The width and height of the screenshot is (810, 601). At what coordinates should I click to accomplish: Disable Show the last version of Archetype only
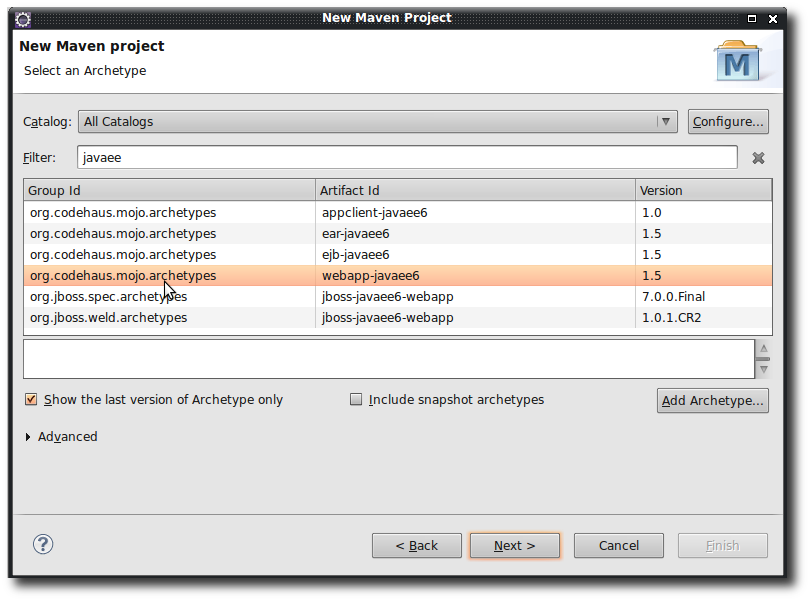coord(31,398)
